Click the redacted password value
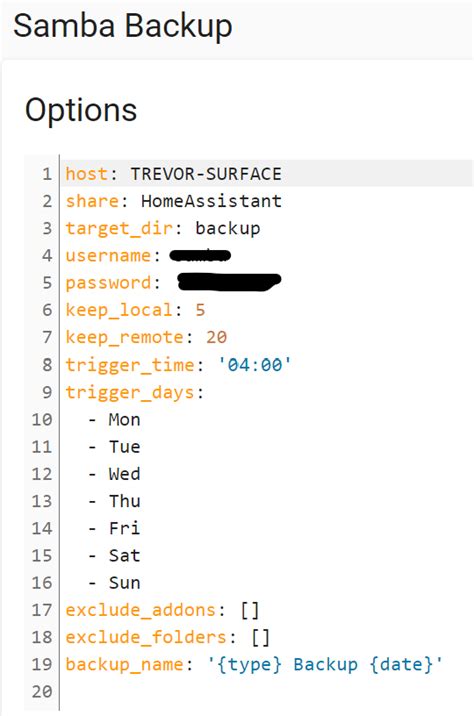The image size is (474, 716). [x=229, y=282]
